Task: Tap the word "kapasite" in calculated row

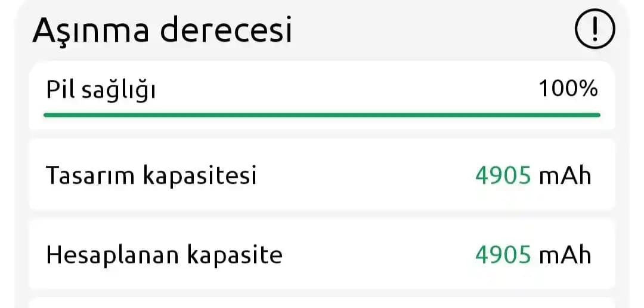Action: pos(234,255)
